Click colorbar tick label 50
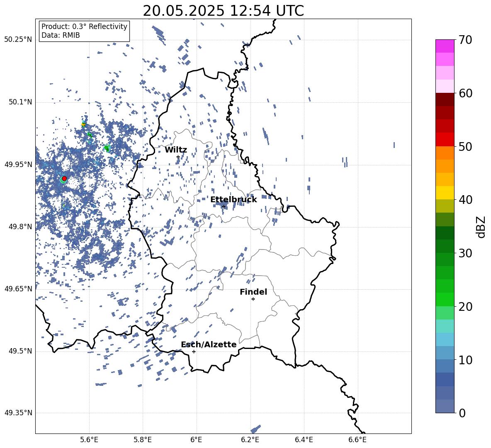 coord(465,146)
